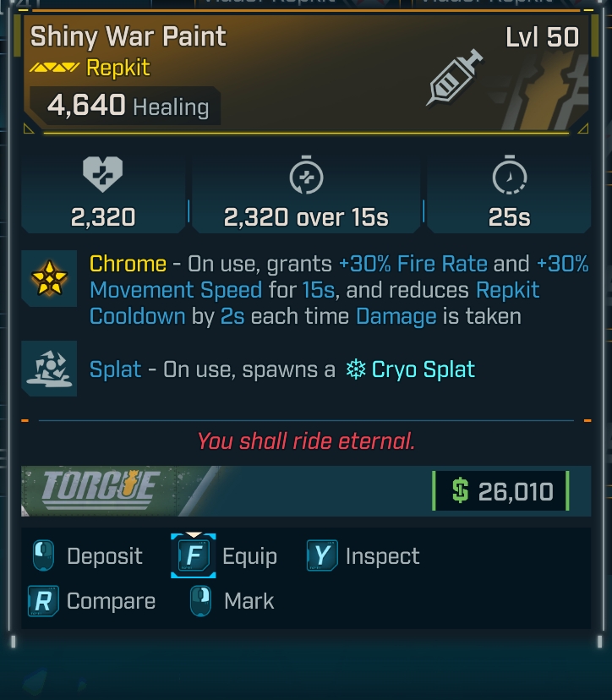Click the mouse icon beside Deposit
This screenshot has height=700, width=612.
coord(43,556)
